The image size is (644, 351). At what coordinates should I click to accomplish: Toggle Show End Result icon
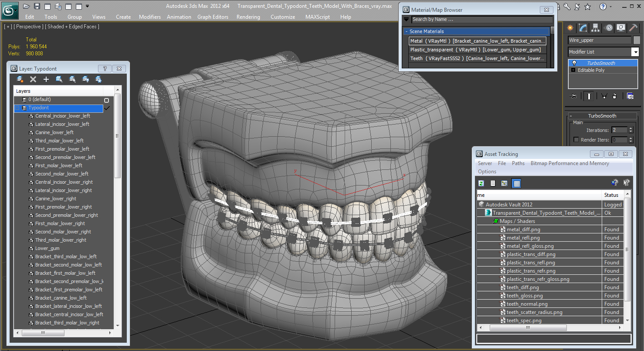(x=589, y=96)
